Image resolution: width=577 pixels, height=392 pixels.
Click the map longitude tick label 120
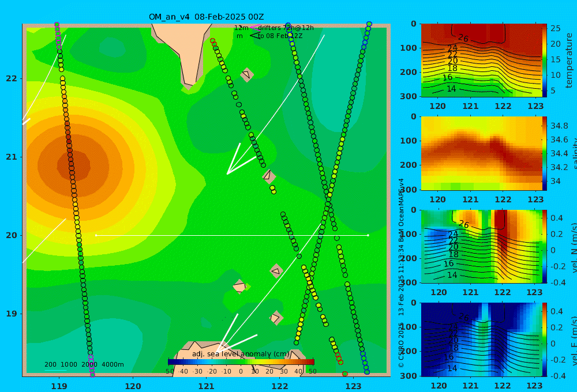[x=133, y=386]
